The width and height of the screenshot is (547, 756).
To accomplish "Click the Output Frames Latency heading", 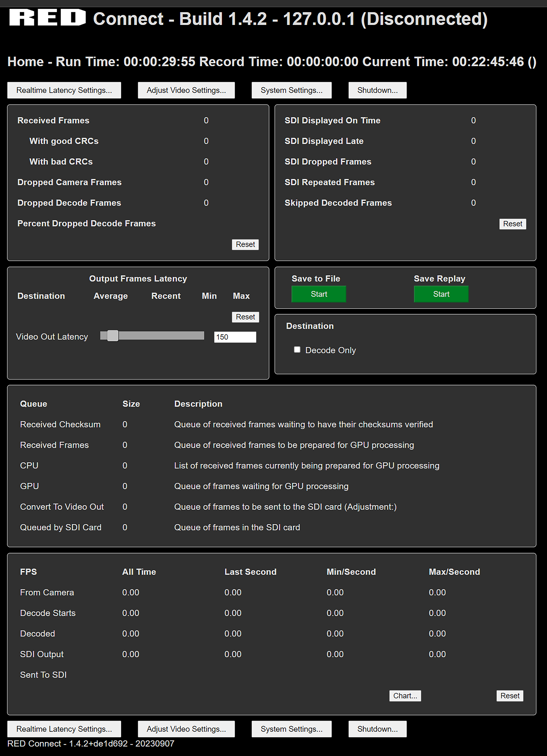I will (138, 279).
